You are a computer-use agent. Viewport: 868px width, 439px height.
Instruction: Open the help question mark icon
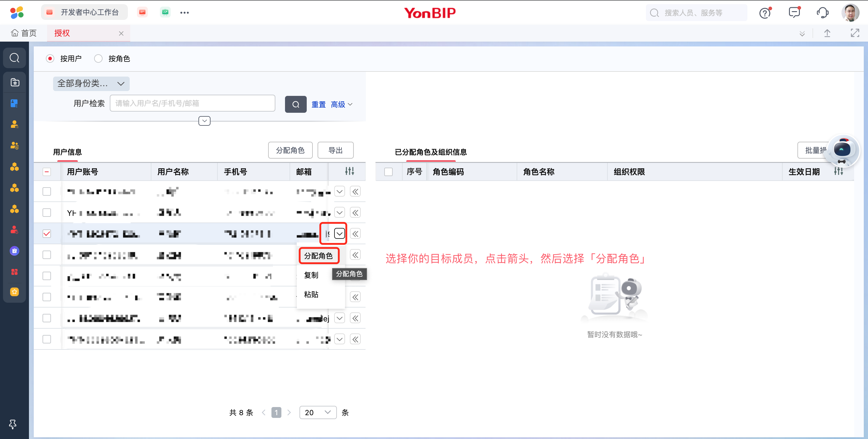[x=765, y=13]
